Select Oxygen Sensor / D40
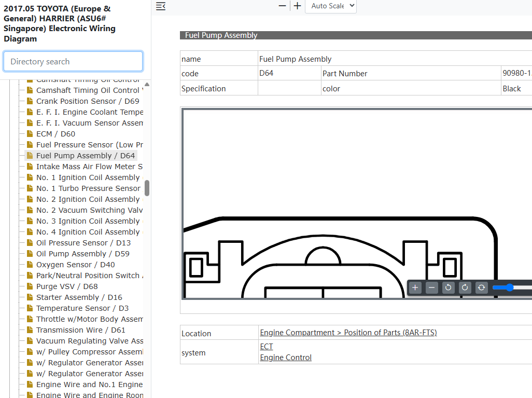532x398 pixels. click(x=75, y=265)
